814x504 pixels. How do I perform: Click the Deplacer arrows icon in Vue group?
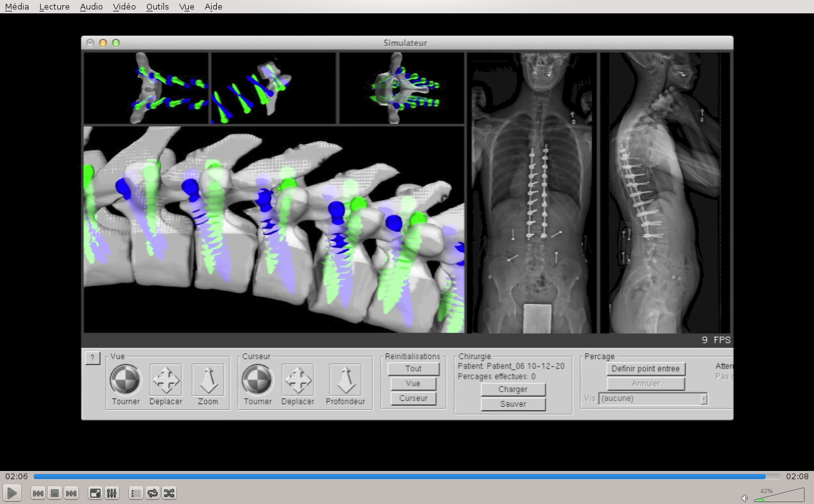tap(165, 379)
